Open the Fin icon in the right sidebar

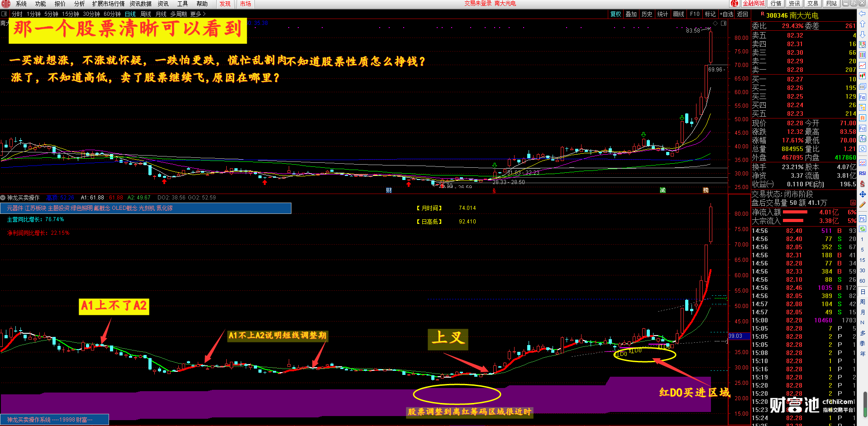[x=863, y=97]
